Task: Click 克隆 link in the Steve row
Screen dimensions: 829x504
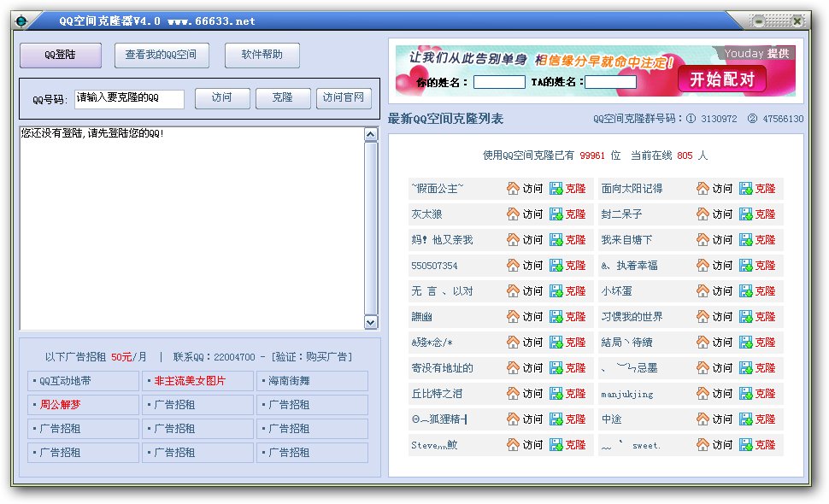Action: coord(575,445)
